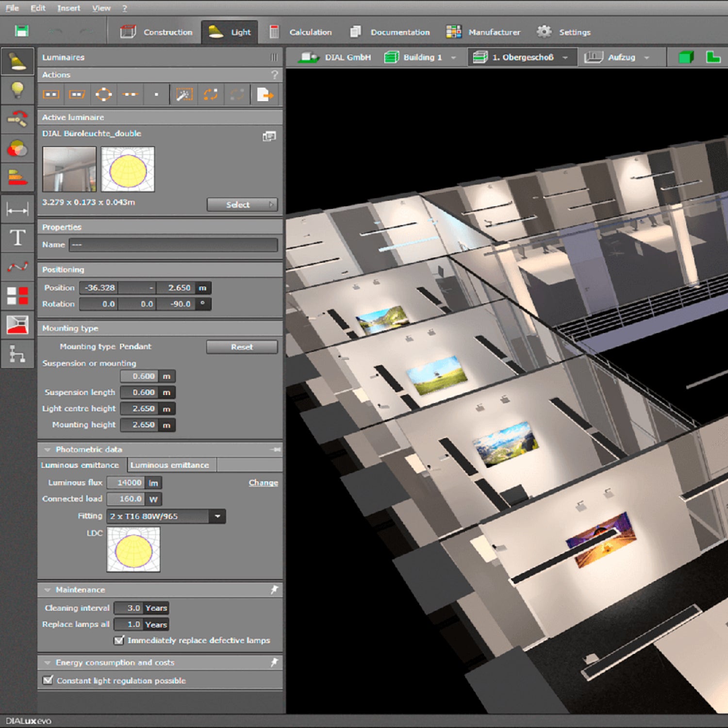Expand the Building 1 dropdown
728x728 pixels.
pyautogui.click(x=453, y=58)
